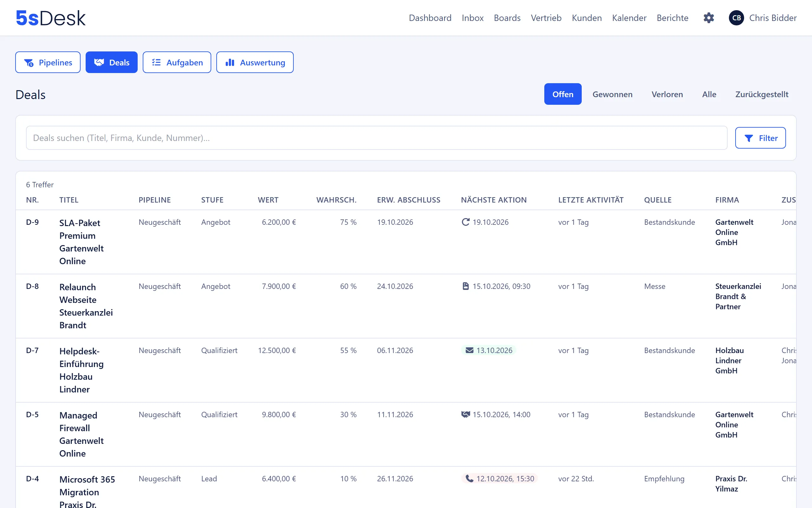Go to Dashboard in the top navigation
The width and height of the screenshot is (812, 508).
[430, 18]
